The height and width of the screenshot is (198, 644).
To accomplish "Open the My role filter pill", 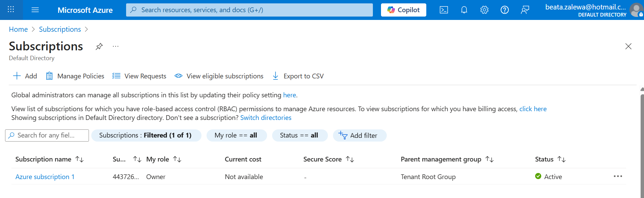I will pos(237,135).
